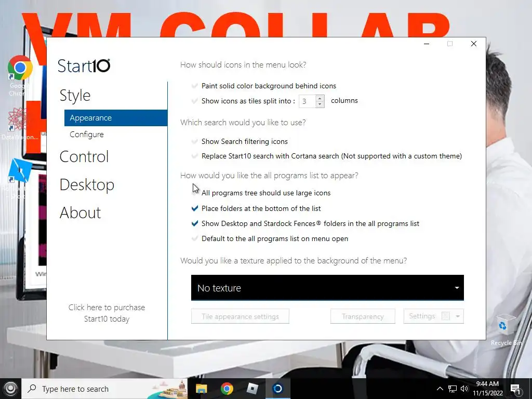
Task: Click the color swatch on Settings button
Action: (x=446, y=316)
